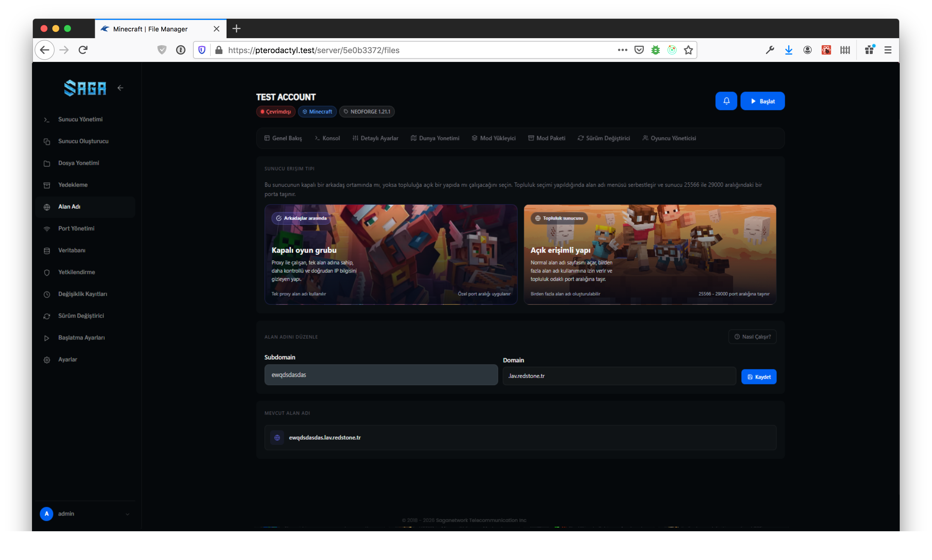Click the green bug extension icon
The image size is (932, 560).
click(656, 50)
